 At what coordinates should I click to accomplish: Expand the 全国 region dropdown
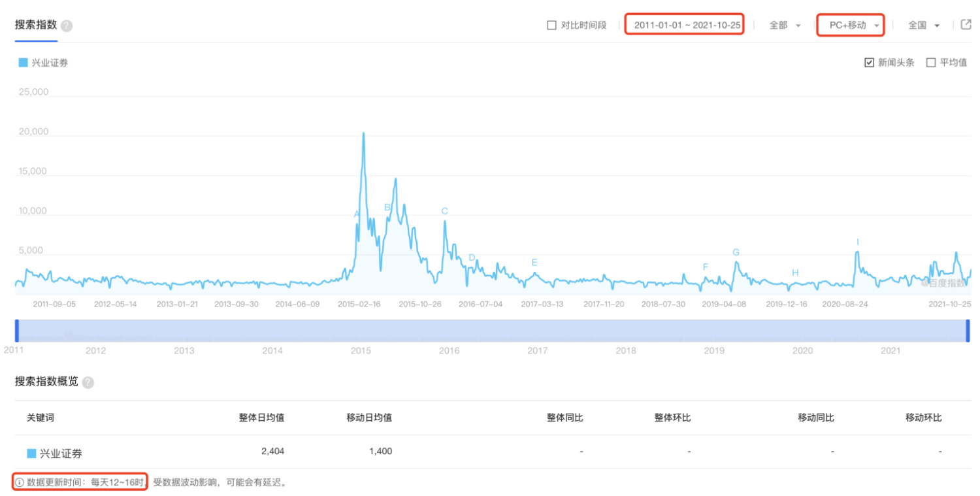[924, 25]
